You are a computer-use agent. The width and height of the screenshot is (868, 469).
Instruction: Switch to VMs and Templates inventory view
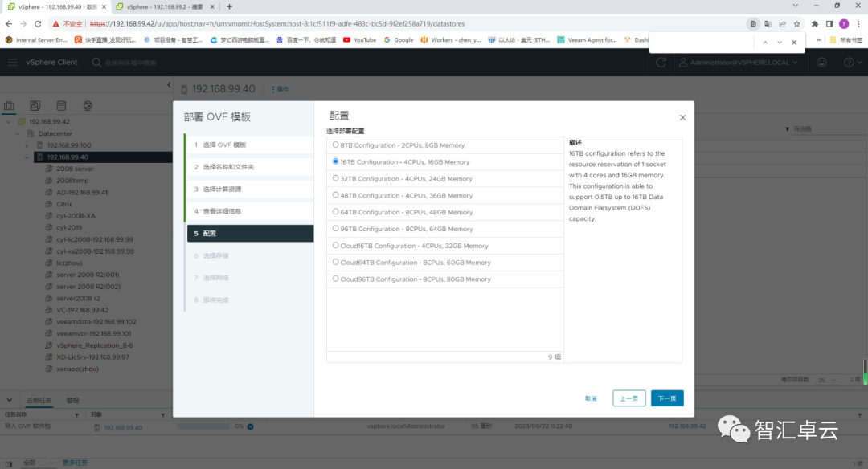coord(35,106)
